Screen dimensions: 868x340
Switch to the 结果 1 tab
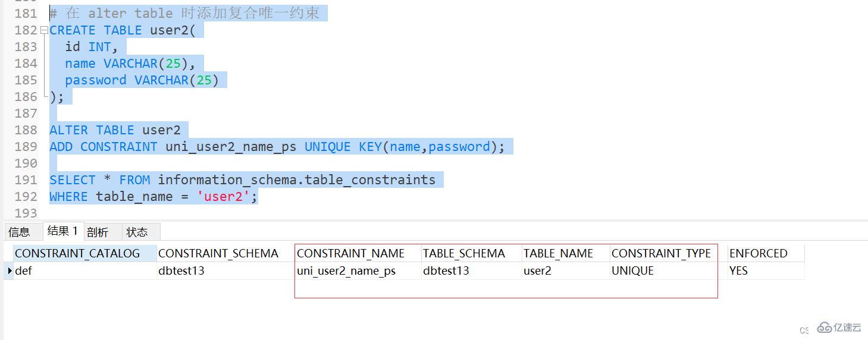click(x=62, y=231)
